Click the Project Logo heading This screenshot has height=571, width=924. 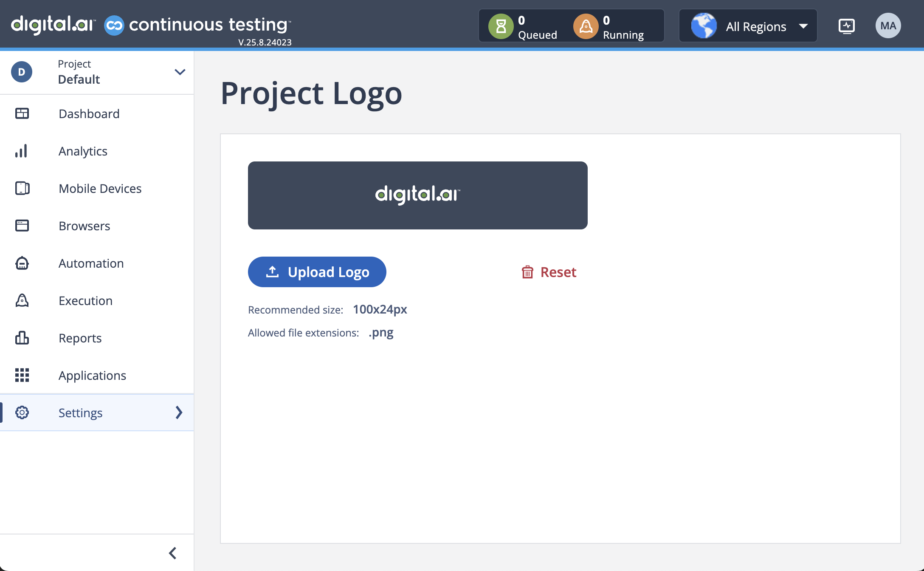[311, 93]
